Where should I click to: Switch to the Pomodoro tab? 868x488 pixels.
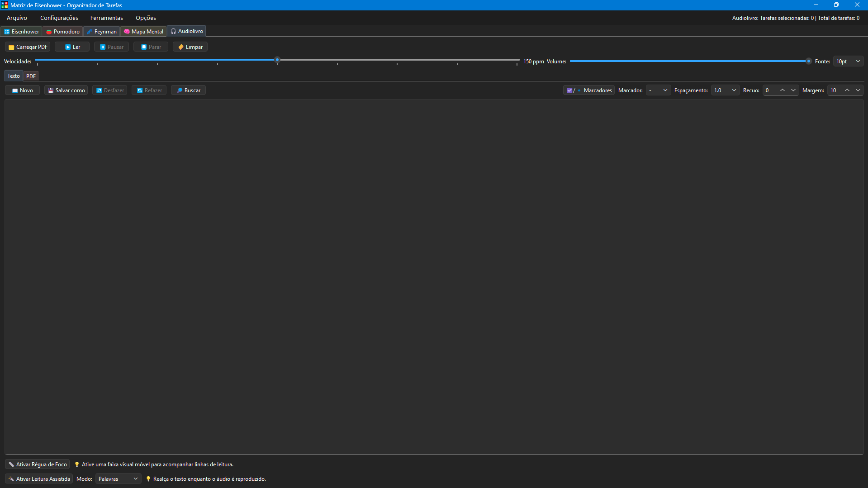pyautogui.click(x=63, y=32)
